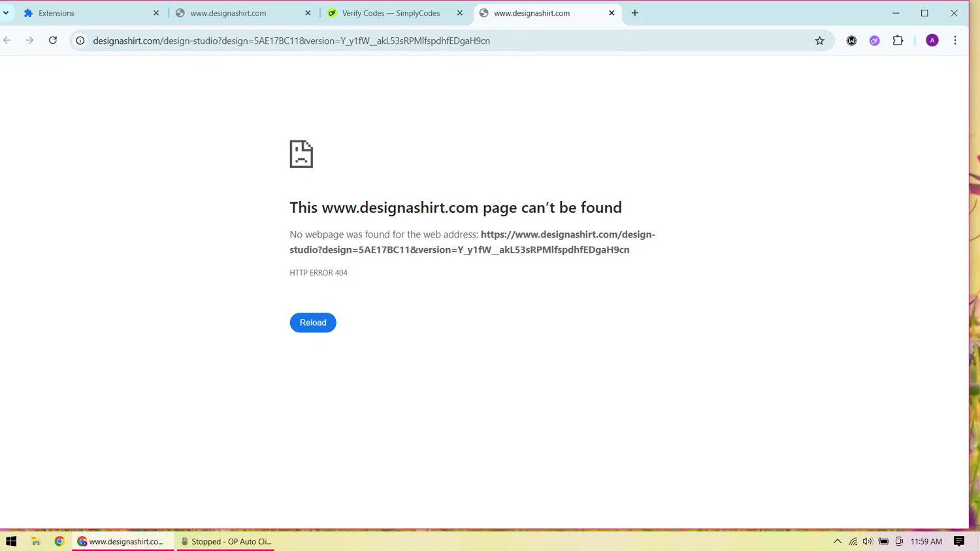980x551 pixels.
Task: Open clock showing 11:59 AM
Action: point(926,541)
